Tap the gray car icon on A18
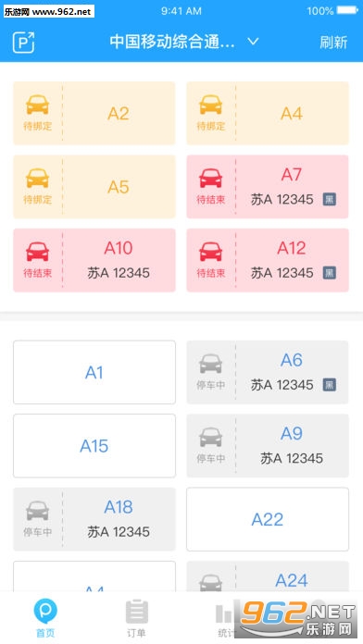363x644 pixels. (x=37, y=512)
